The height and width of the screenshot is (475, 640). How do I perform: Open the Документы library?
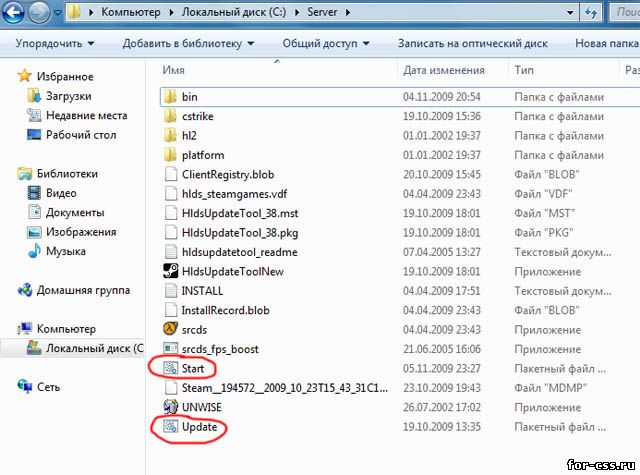[75, 213]
